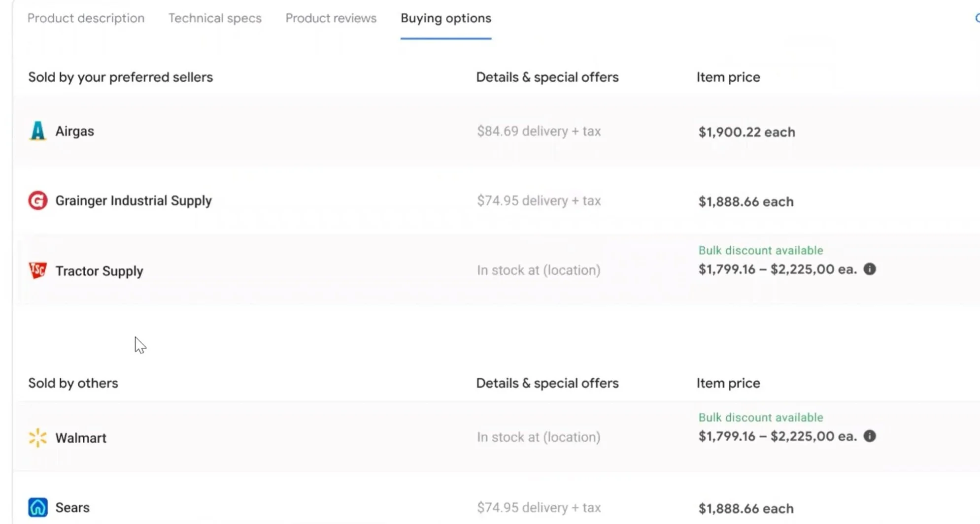
Task: Open the Tractor Supply seller link
Action: (99, 271)
